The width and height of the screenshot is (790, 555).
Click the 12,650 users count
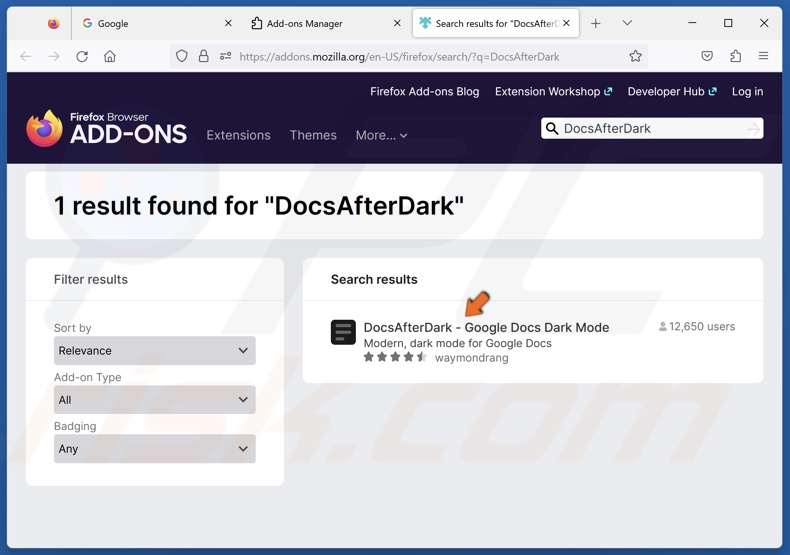697,326
